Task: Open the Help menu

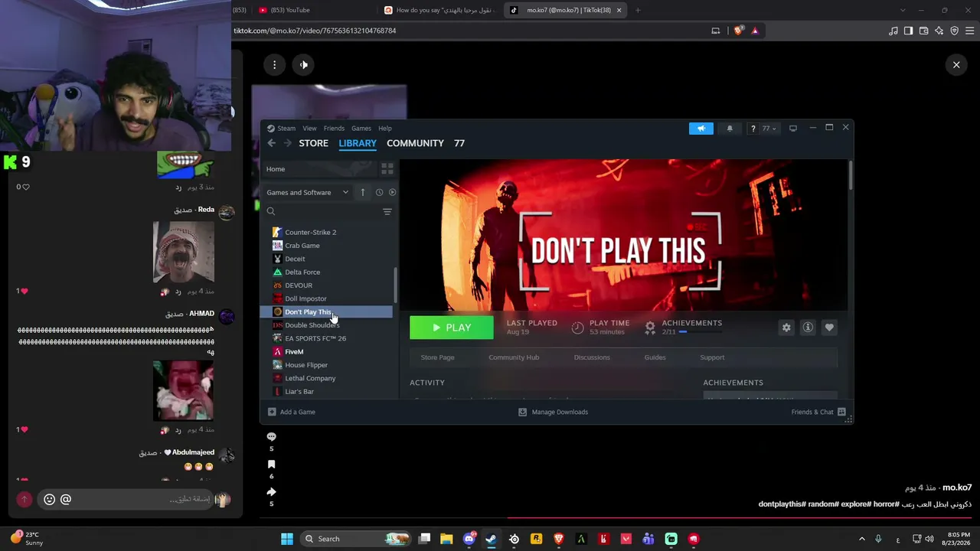Action: [x=385, y=129]
